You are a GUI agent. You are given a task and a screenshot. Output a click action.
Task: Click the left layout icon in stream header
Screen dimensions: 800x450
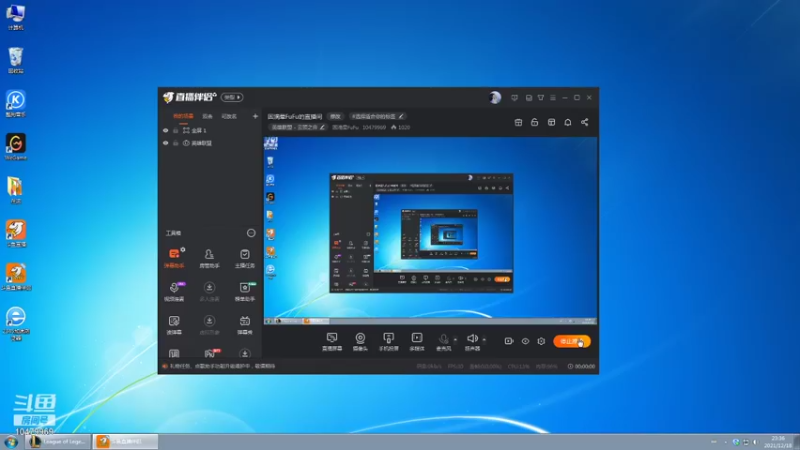tap(518, 122)
